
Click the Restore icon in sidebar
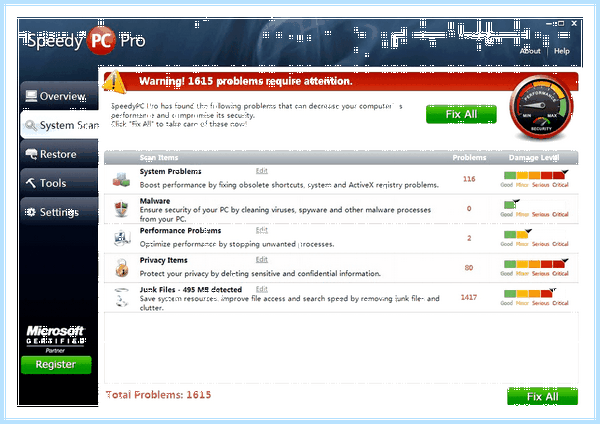point(31,154)
